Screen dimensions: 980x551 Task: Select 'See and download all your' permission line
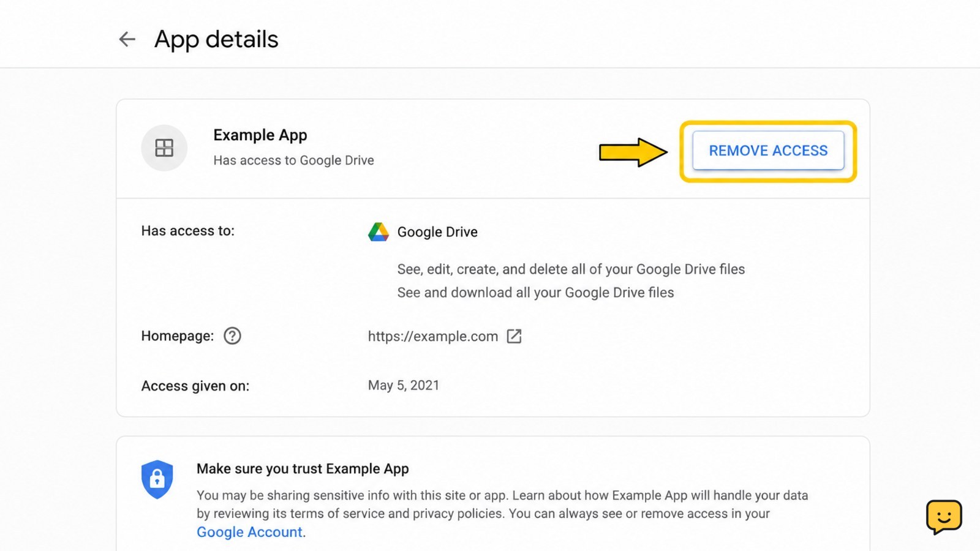[535, 293]
